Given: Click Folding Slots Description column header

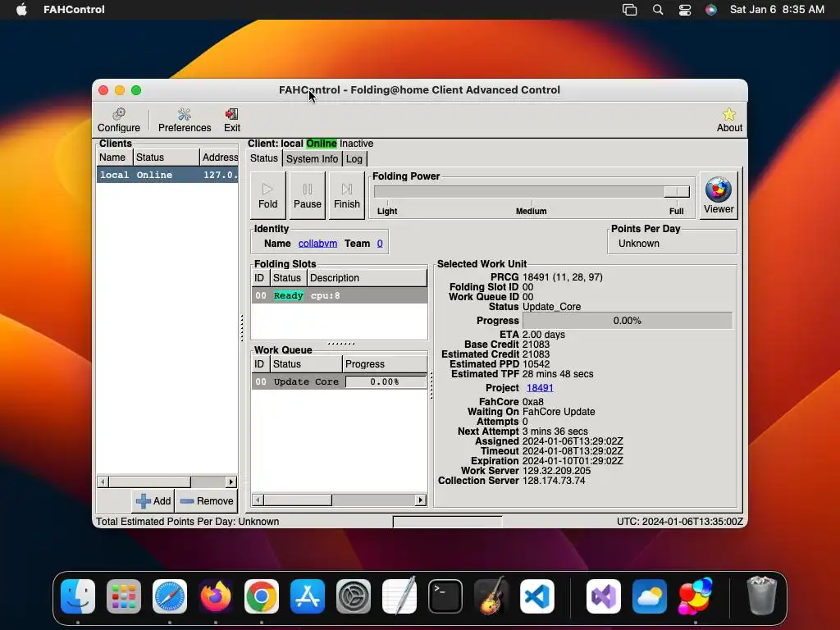Looking at the screenshot, I should [367, 278].
